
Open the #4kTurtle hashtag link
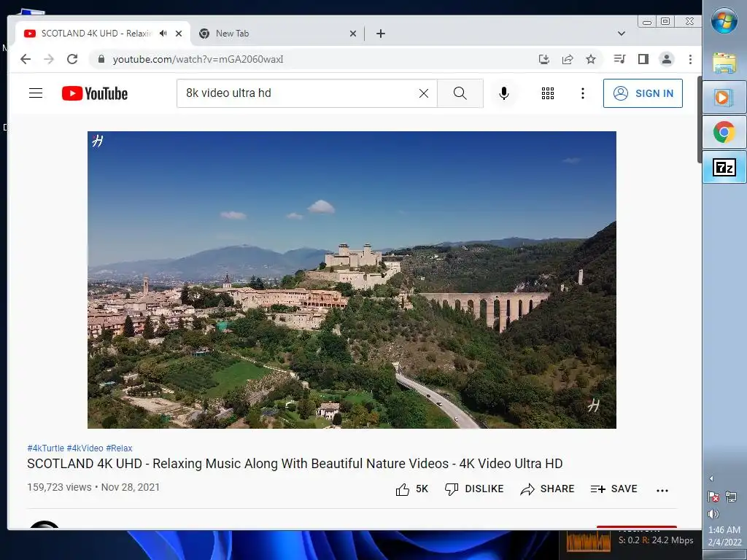(x=46, y=448)
